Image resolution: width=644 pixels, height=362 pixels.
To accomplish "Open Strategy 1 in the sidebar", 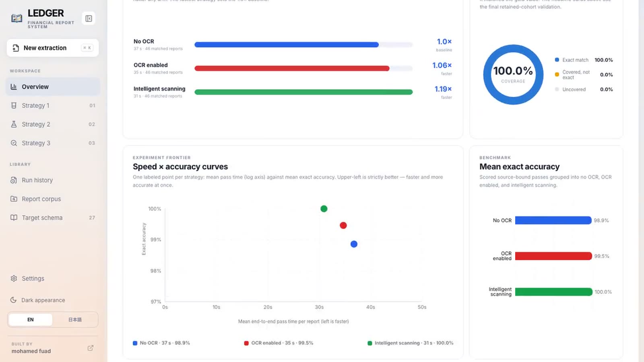I will [53, 105].
